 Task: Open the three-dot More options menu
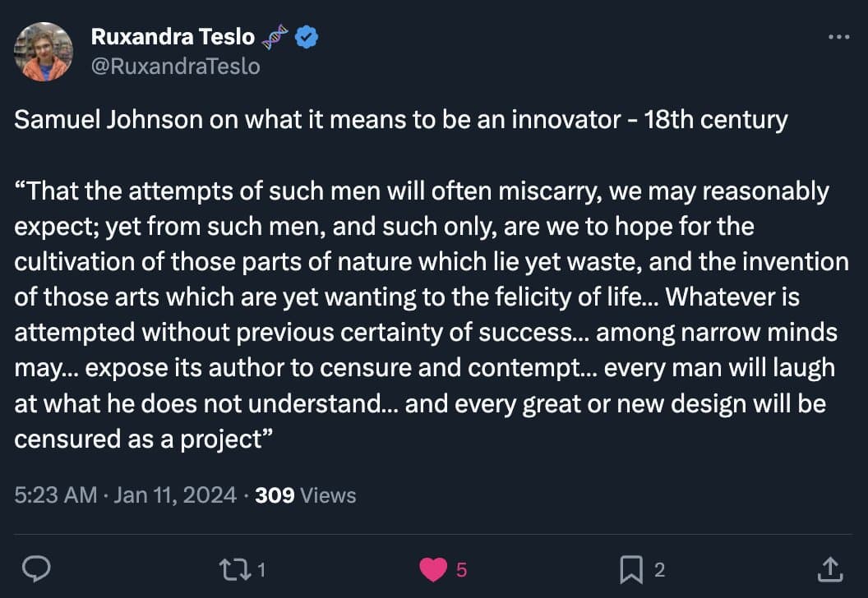pos(838,37)
